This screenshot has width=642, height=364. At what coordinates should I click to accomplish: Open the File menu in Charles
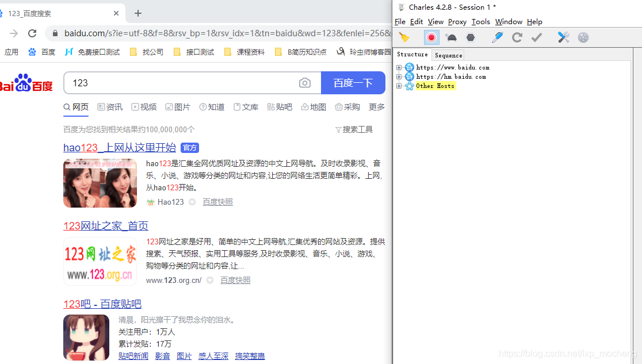pyautogui.click(x=400, y=22)
